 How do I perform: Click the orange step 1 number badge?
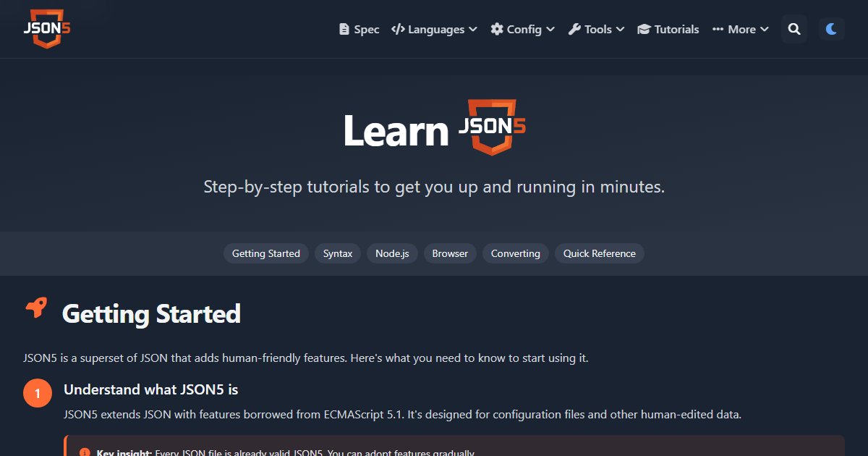[38, 394]
